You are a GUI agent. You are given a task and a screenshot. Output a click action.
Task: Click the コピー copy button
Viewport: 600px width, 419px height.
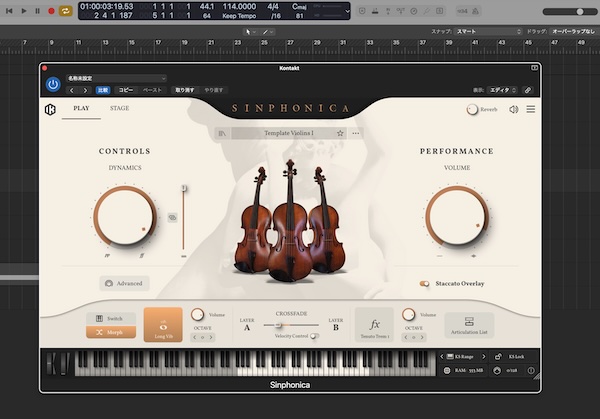126,90
